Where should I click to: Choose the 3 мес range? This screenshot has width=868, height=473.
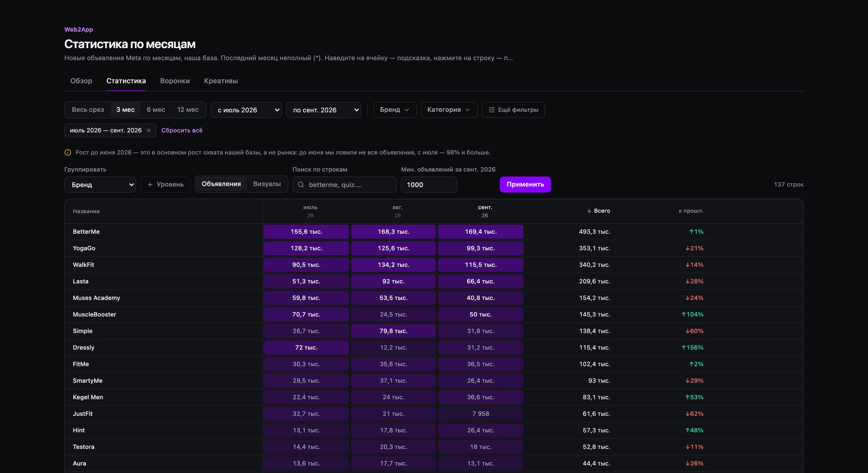click(x=125, y=110)
